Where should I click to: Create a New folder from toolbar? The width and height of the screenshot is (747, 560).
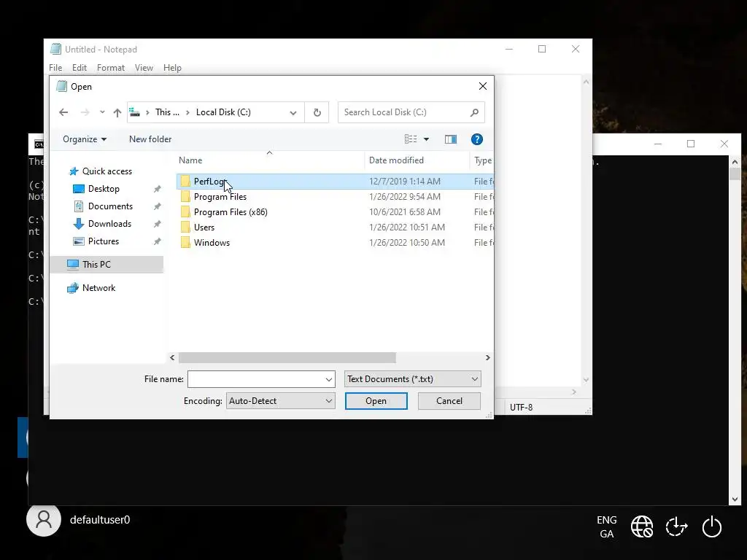tap(150, 139)
